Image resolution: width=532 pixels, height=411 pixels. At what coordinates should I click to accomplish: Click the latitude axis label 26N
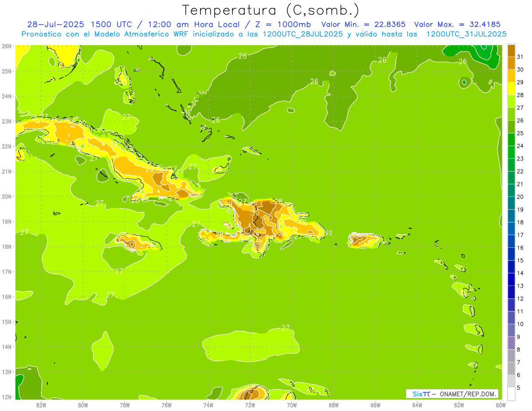point(6,46)
